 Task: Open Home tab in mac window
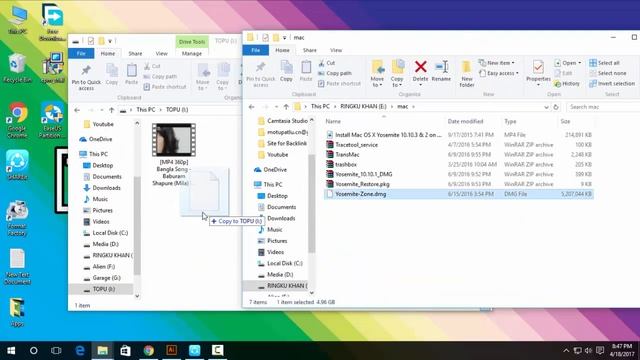tap(282, 50)
